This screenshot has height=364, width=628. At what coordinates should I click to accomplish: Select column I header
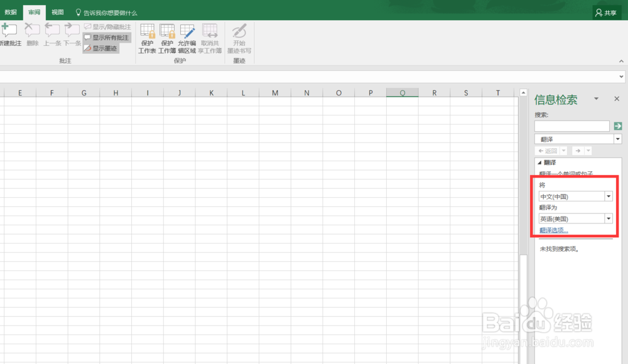click(x=148, y=93)
